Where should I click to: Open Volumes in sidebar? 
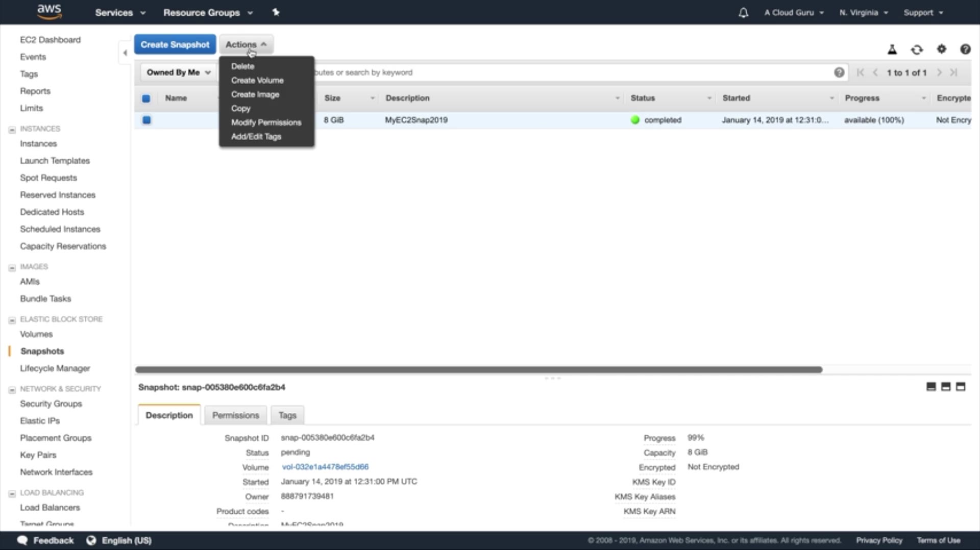coord(36,334)
